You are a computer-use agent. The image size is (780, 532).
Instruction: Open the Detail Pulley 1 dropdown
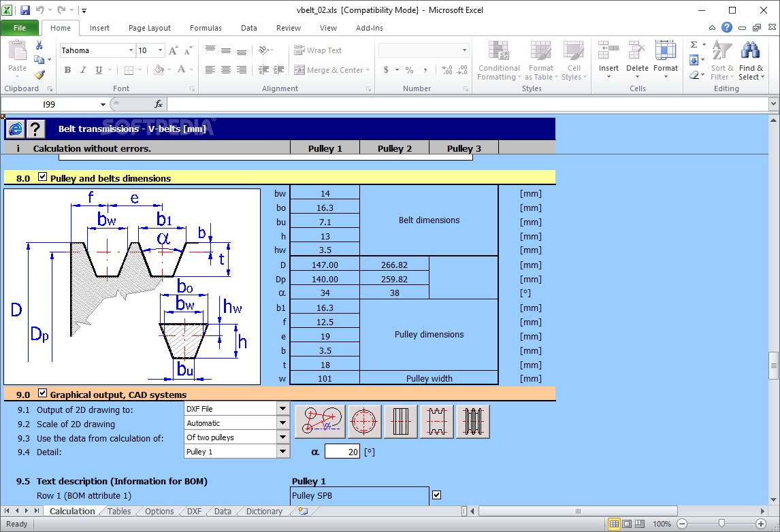282,452
